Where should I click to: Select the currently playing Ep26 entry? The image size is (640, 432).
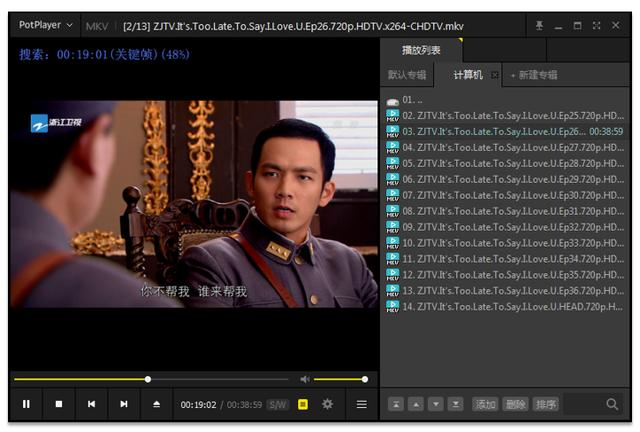pos(504,131)
